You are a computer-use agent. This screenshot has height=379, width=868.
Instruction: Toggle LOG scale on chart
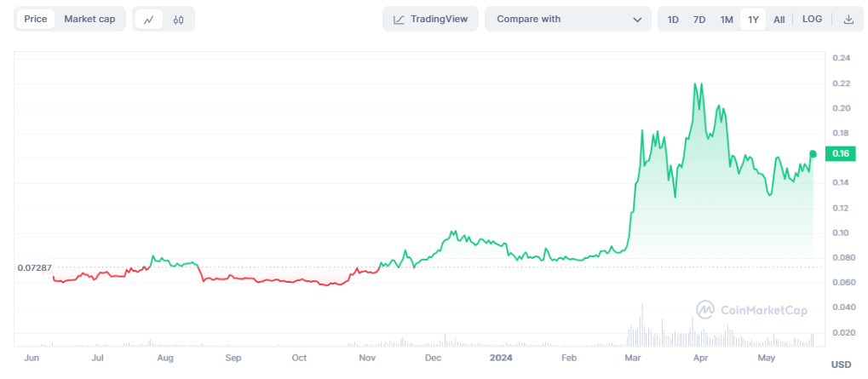click(813, 19)
